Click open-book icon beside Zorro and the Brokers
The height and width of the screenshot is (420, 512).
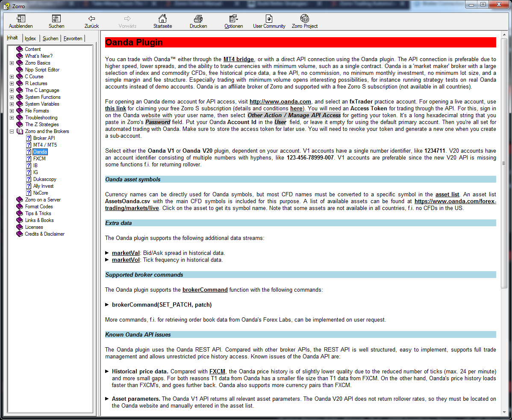point(20,131)
